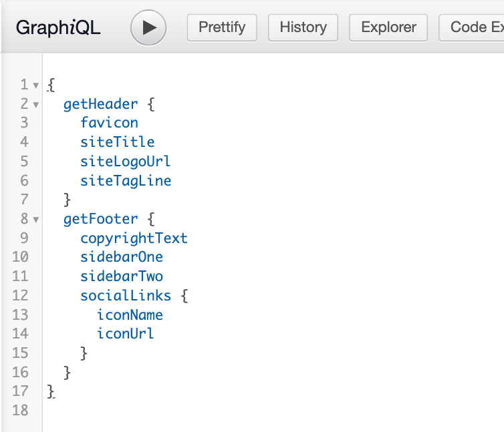Click the iconName field
Viewport: 504px width, 432px height.
(130, 315)
